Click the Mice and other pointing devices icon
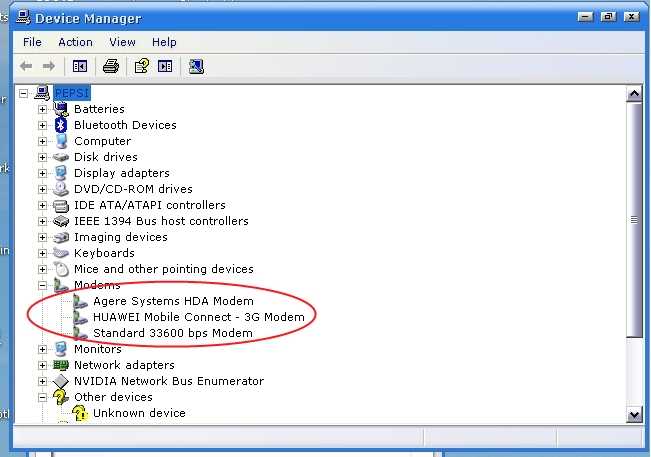The image size is (651, 457). pyautogui.click(x=61, y=269)
